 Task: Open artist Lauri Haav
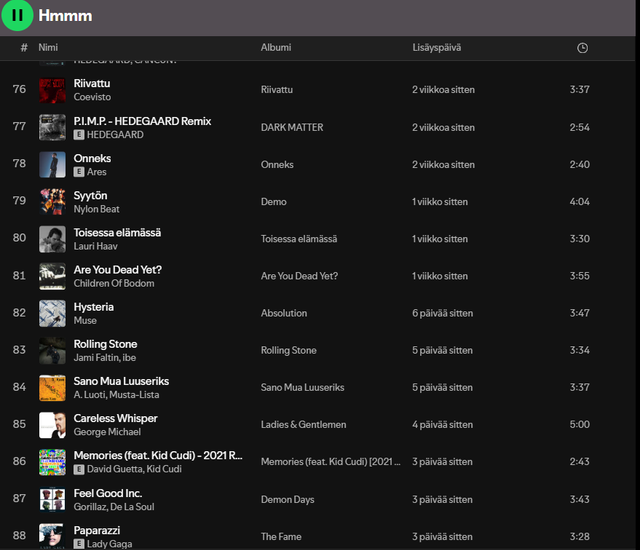(96, 246)
